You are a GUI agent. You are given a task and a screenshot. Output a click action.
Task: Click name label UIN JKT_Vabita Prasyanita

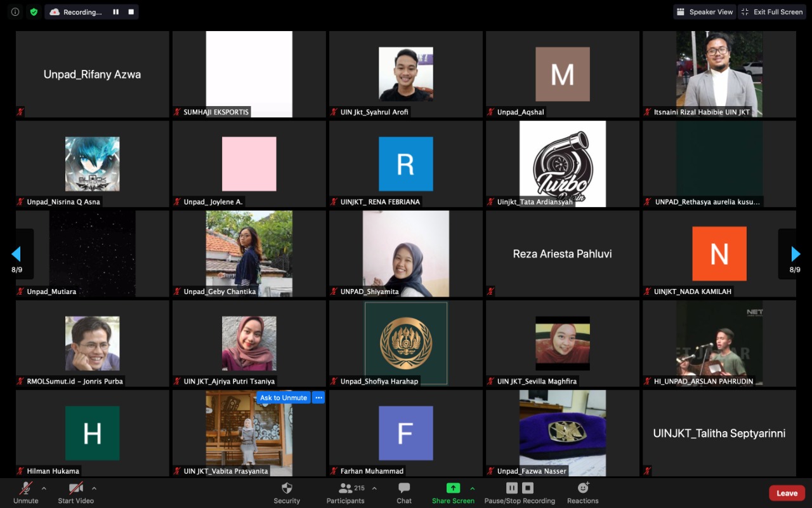(226, 471)
